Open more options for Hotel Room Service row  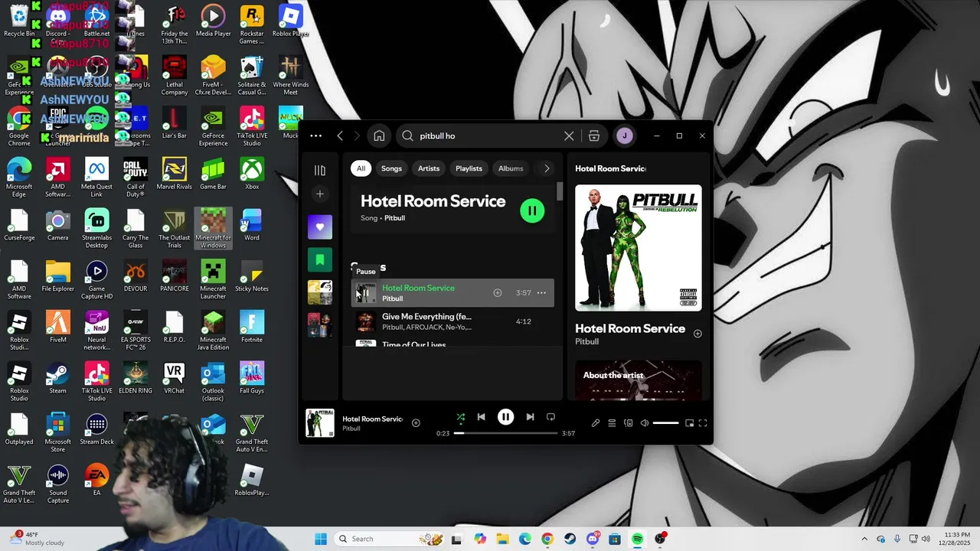click(x=541, y=293)
